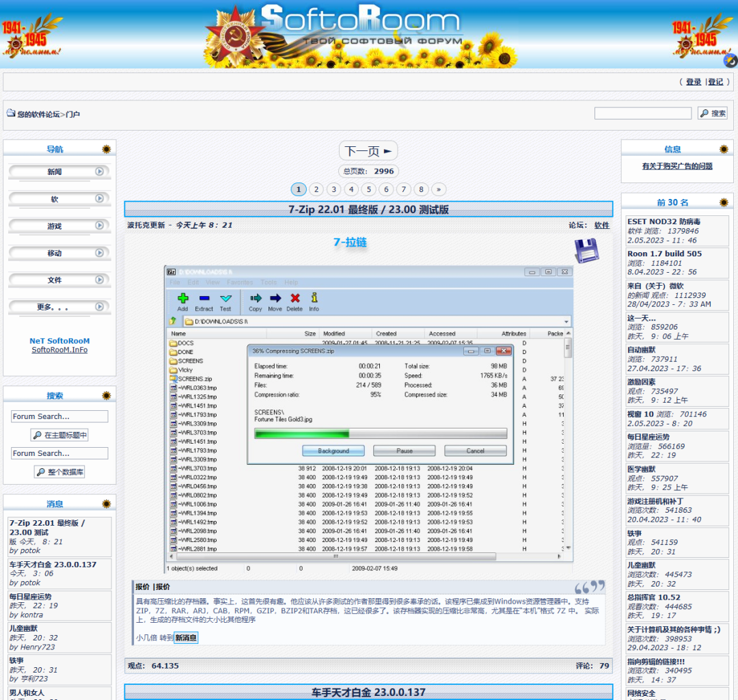Open ESET NOD32 防病毒 in top 30

664,221
